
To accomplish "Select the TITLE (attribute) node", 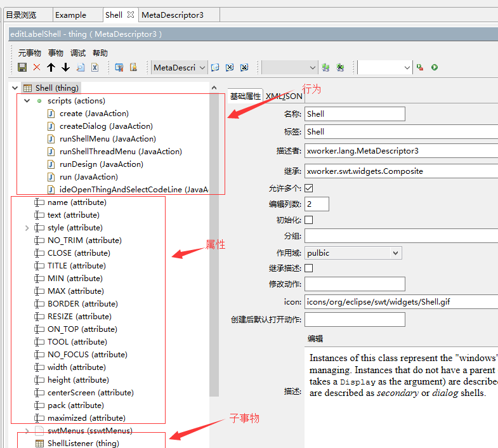I will tap(77, 266).
